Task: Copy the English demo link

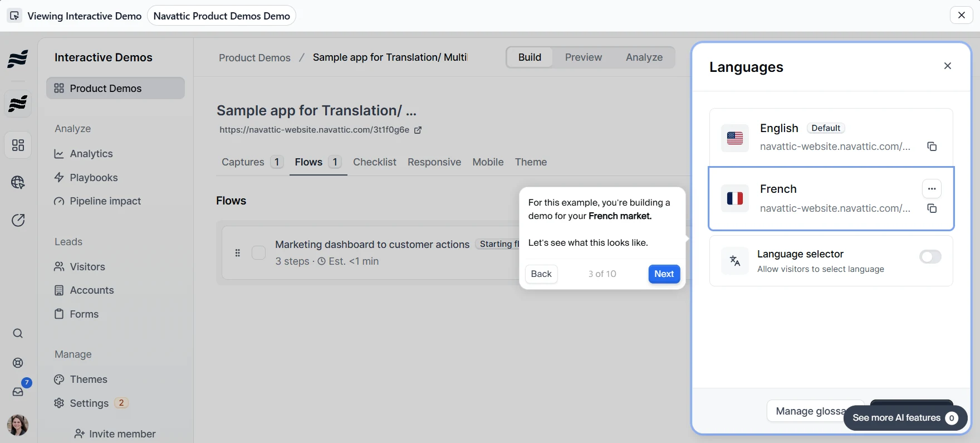Action: (x=932, y=147)
